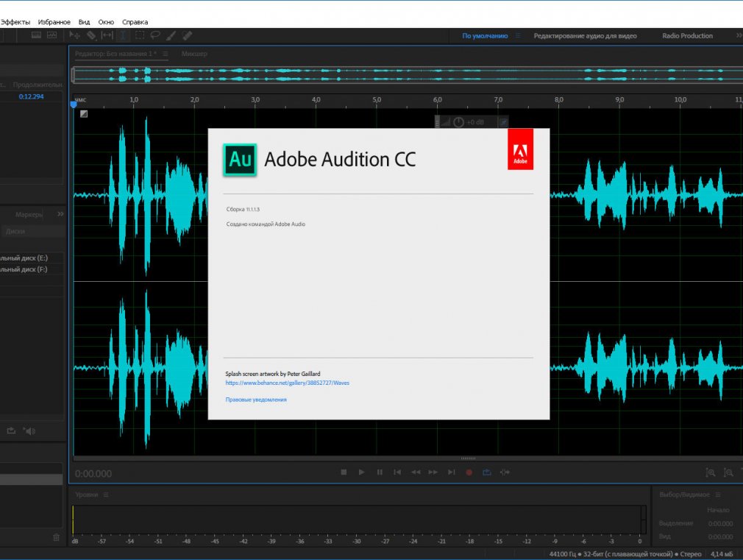Image resolution: width=743 pixels, height=560 pixels.
Task: Switch to the Микшер tab
Action: 194,54
